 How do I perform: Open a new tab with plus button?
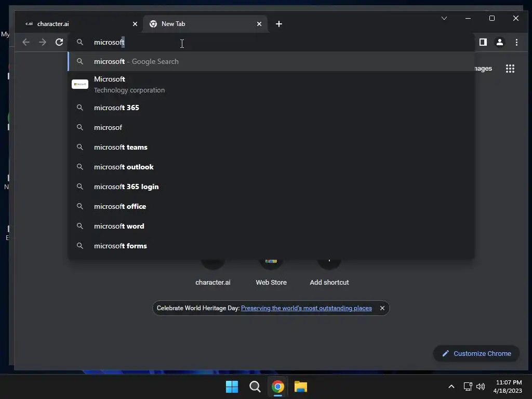(x=279, y=24)
